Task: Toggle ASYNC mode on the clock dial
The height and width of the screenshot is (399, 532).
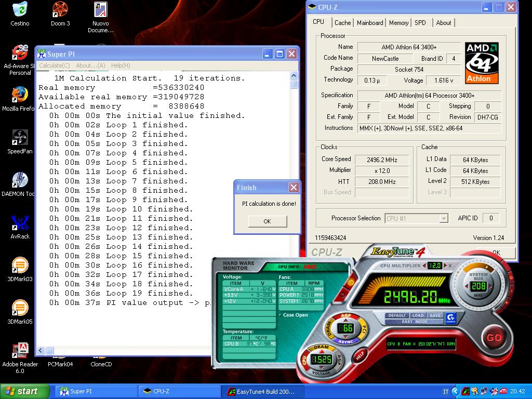Action: coord(346,342)
